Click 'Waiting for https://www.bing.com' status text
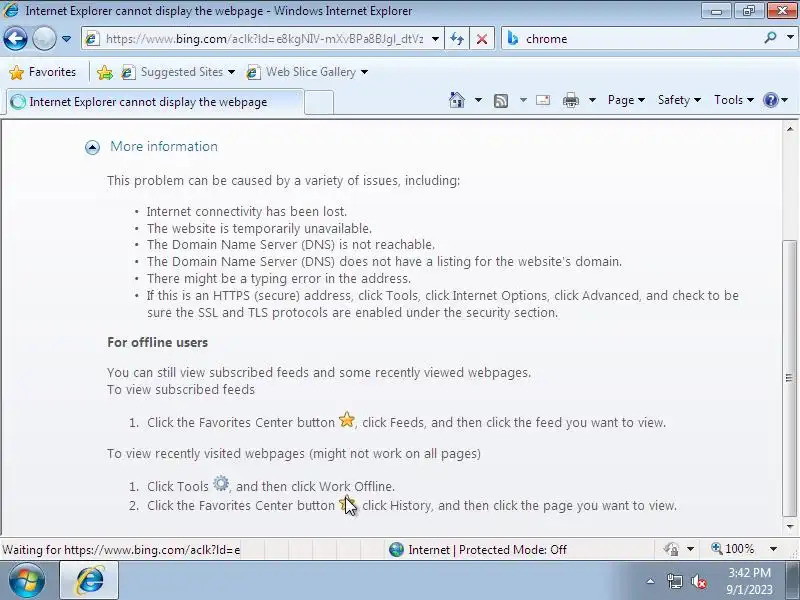 point(121,550)
